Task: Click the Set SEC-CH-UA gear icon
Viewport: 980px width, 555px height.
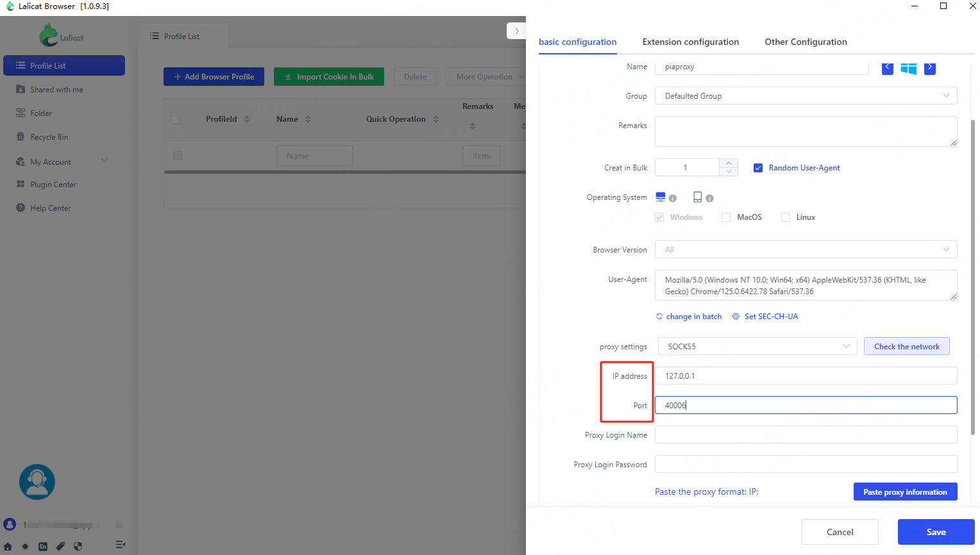Action: [736, 317]
